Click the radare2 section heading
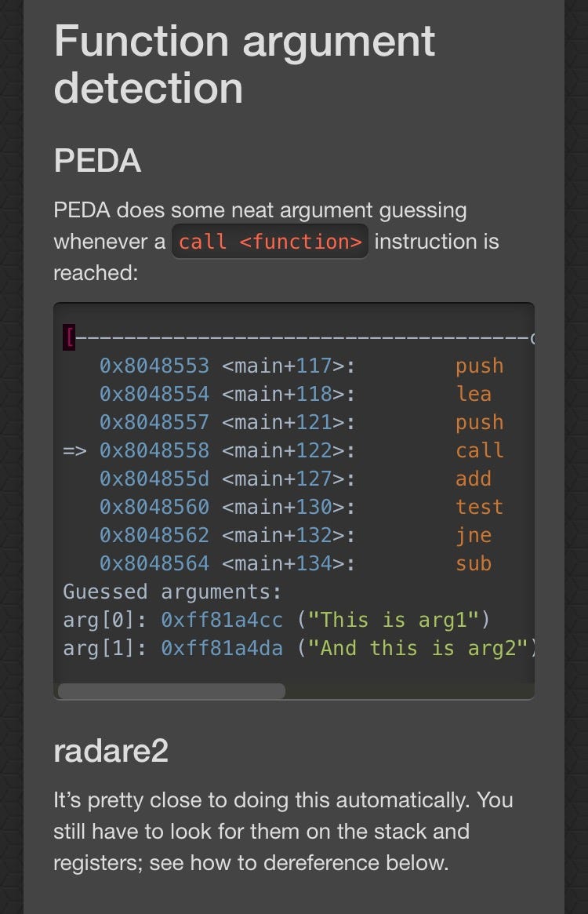 [111, 751]
